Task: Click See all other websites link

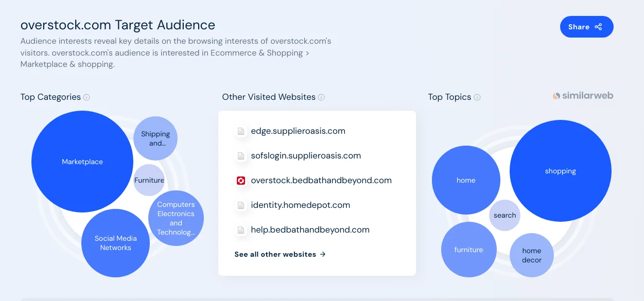Action: click(280, 254)
